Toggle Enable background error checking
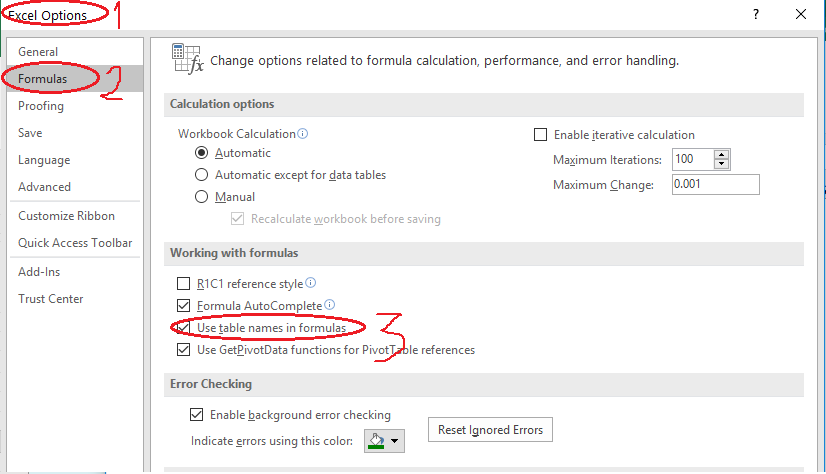 pyautogui.click(x=197, y=415)
